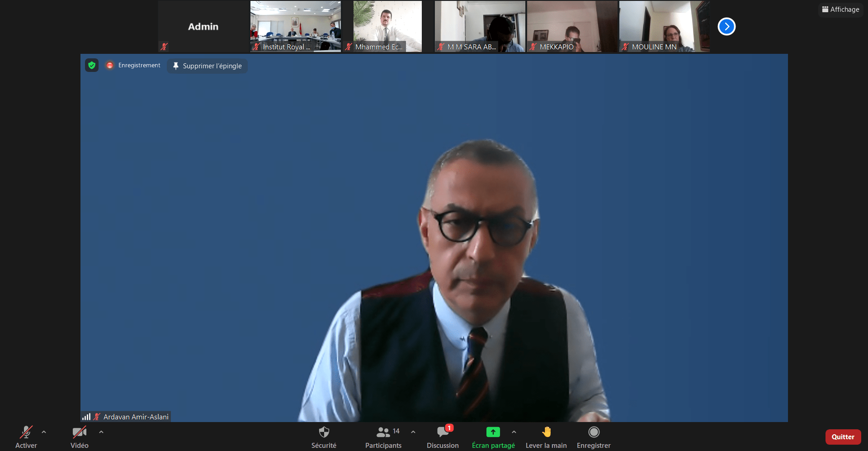868x451 pixels.
Task: Select MEKKAPIO video thumbnail
Action: pos(572,26)
